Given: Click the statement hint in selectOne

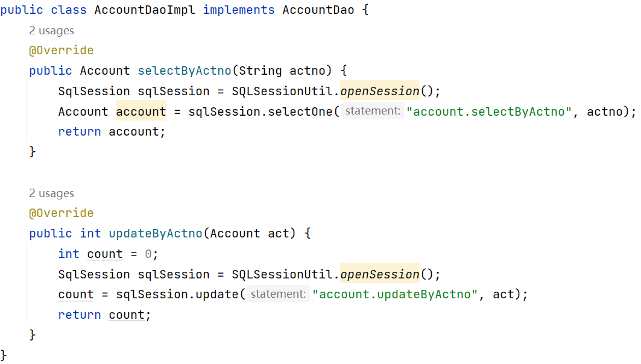Looking at the screenshot, I should (373, 111).
